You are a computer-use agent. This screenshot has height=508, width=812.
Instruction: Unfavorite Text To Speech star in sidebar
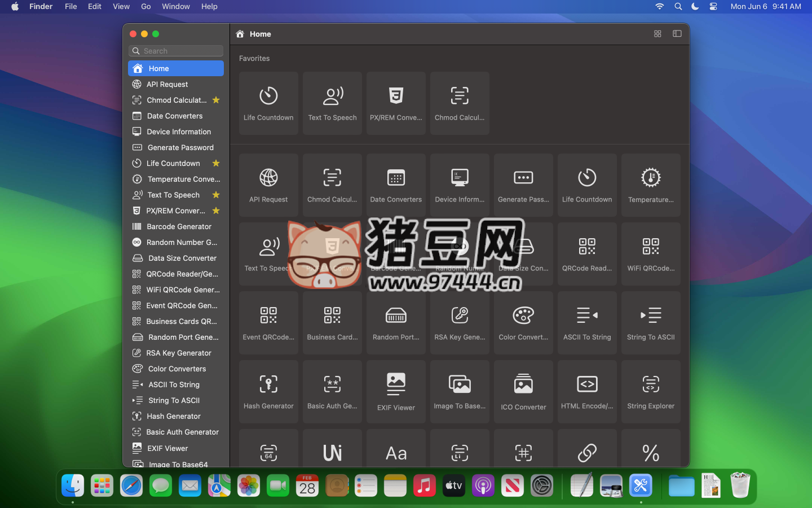point(216,195)
